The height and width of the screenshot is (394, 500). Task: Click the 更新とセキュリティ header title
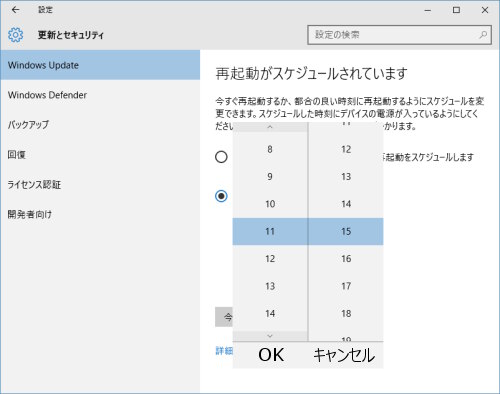pyautogui.click(x=71, y=35)
